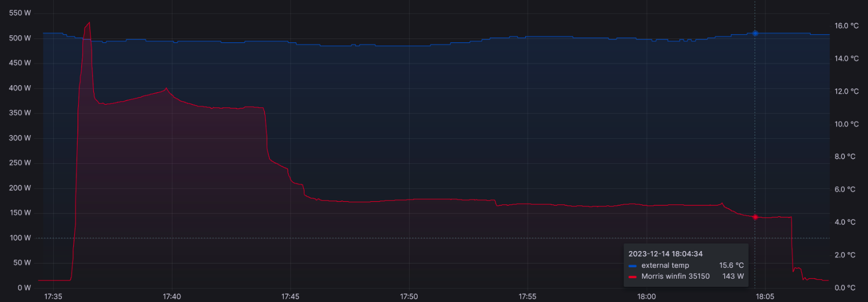
Task: Click the red Morris winfin hover point
Action: coord(755,217)
